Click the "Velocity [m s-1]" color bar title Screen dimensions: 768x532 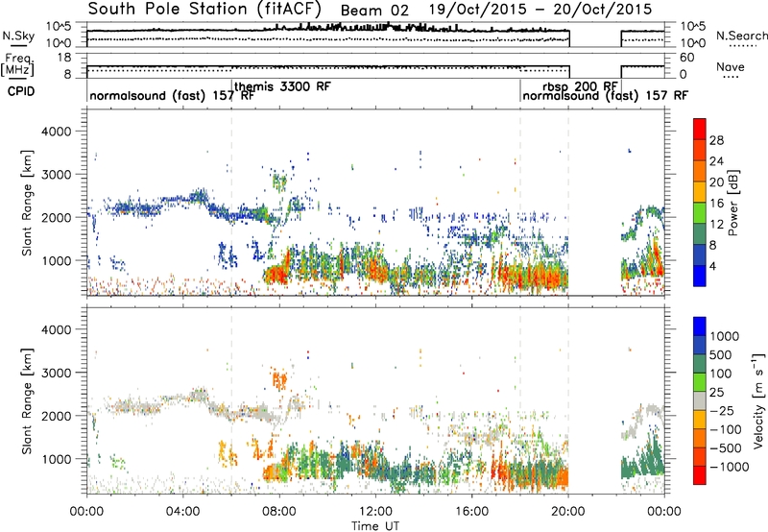758,400
